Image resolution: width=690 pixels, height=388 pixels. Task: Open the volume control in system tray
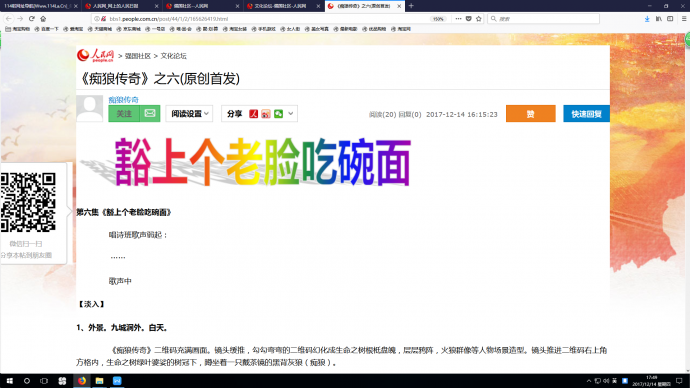[606, 381]
